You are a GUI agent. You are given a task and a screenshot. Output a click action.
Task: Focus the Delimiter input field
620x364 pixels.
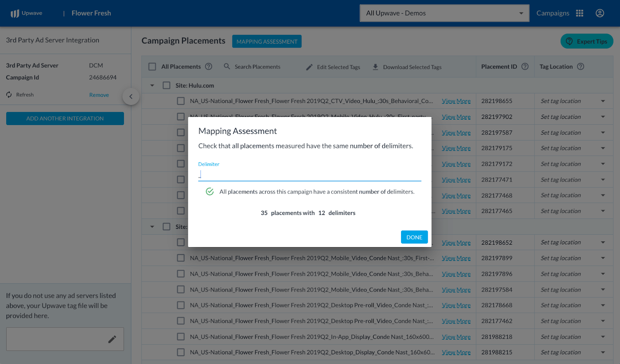tap(310, 175)
